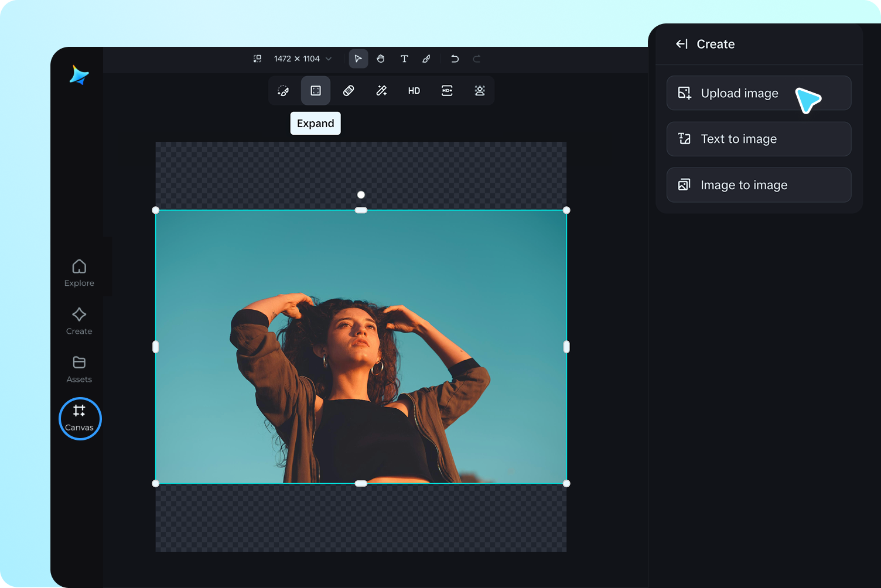Image resolution: width=881 pixels, height=588 pixels.
Task: Select the bandage remove tool
Action: 349,91
